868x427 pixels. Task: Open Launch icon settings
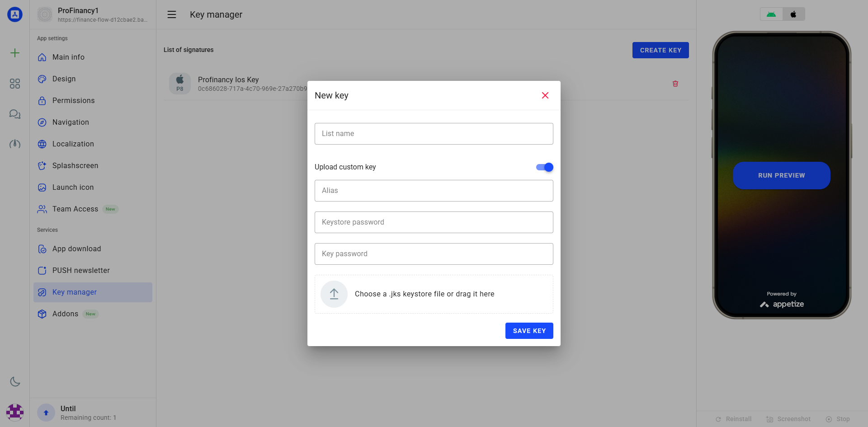pos(93,187)
